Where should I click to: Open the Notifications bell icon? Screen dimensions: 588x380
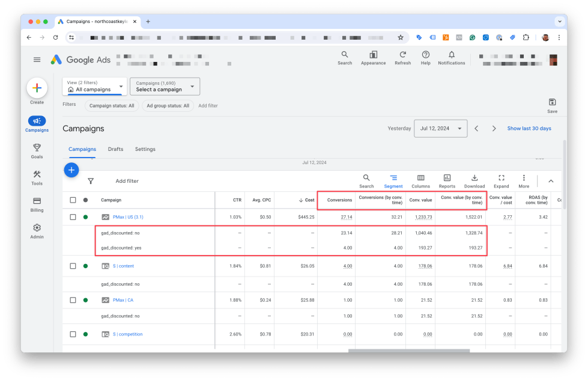[451, 55]
